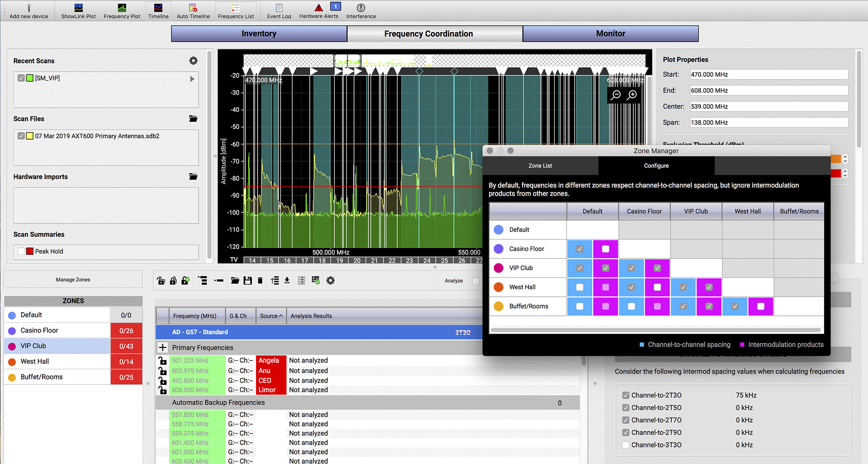Click the Recent Scans gear icon
The image size is (868, 464).
(193, 61)
